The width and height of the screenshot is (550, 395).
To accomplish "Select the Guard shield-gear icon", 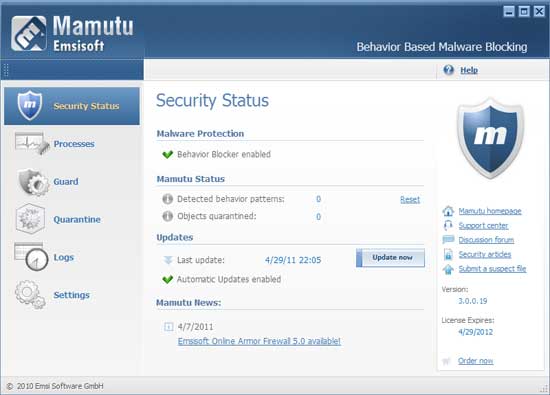I will (33, 182).
